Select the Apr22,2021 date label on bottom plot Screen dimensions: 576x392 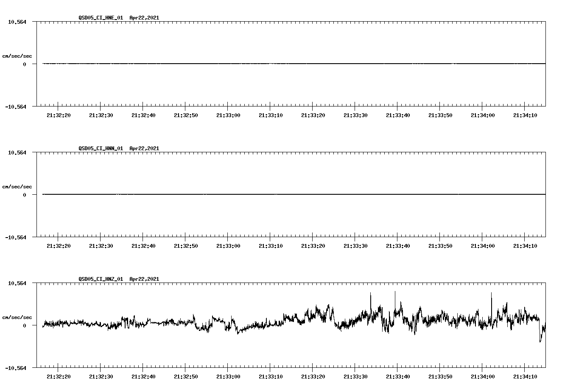coord(144,279)
